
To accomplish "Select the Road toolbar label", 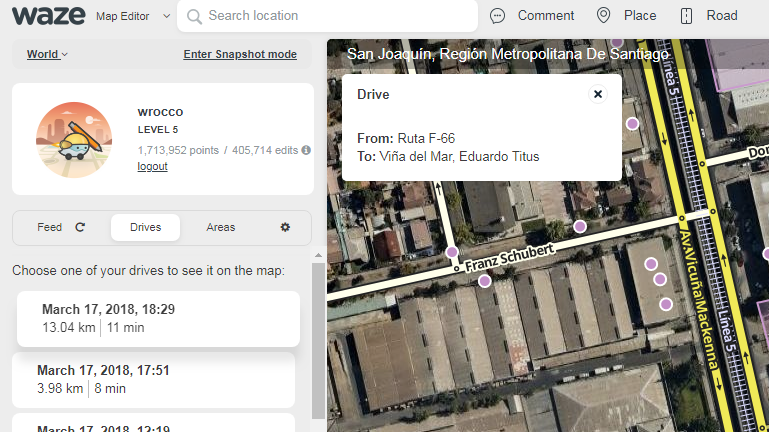I will pos(721,16).
